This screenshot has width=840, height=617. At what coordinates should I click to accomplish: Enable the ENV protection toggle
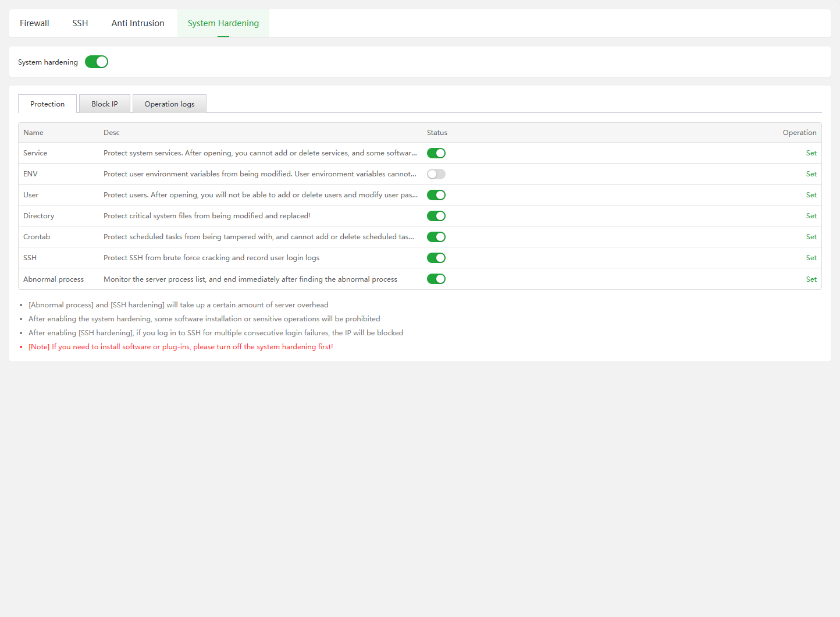coord(436,174)
